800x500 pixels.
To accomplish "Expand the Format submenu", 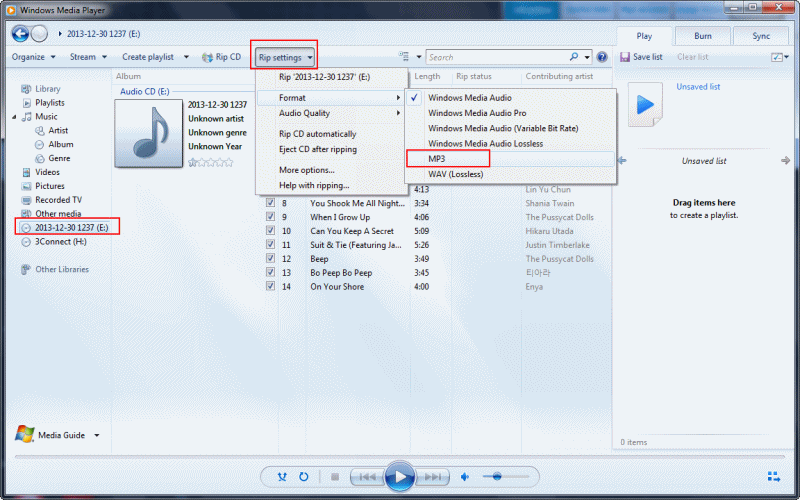I will (x=332, y=97).
